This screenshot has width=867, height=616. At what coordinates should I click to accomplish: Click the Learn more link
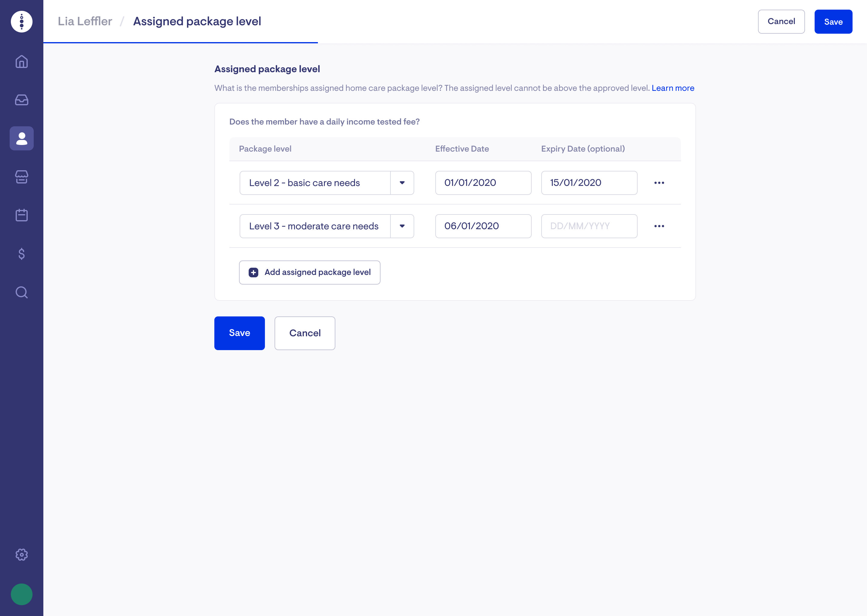[x=673, y=88]
